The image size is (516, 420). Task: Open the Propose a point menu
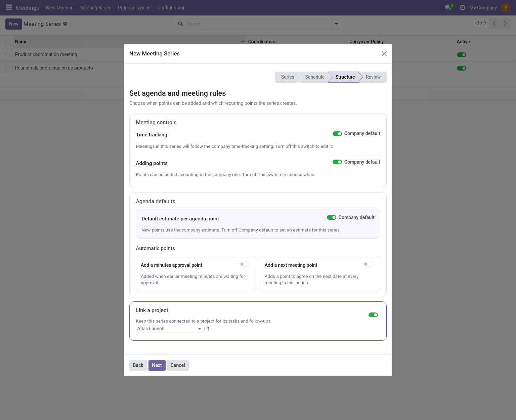pos(134,8)
